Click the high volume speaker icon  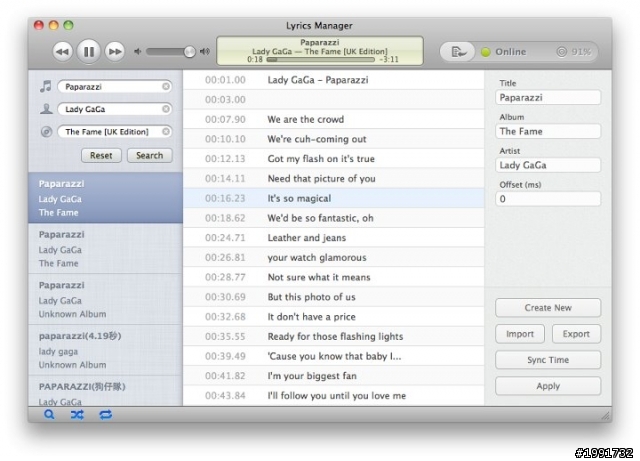pos(204,51)
